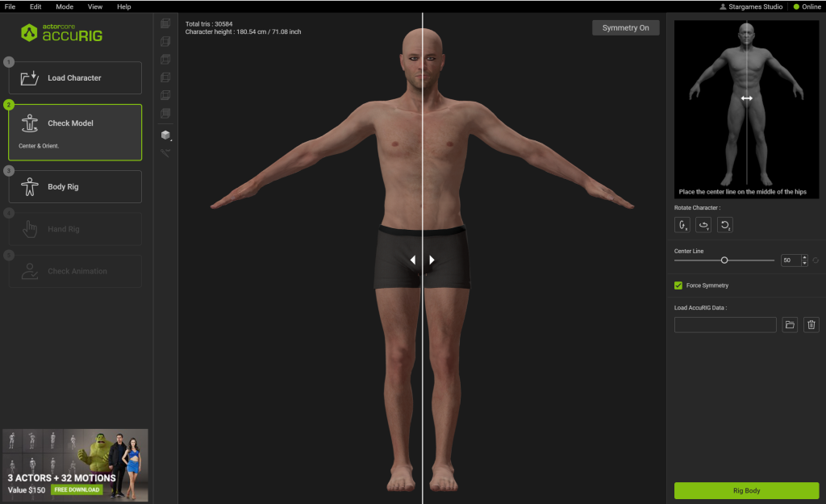Click the actorcore accuRIG logo

(x=61, y=32)
